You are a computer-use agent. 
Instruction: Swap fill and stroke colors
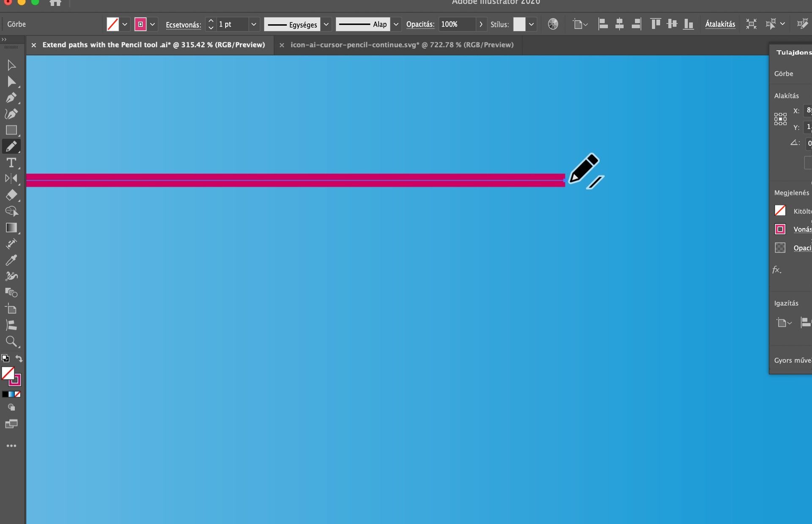click(19, 359)
